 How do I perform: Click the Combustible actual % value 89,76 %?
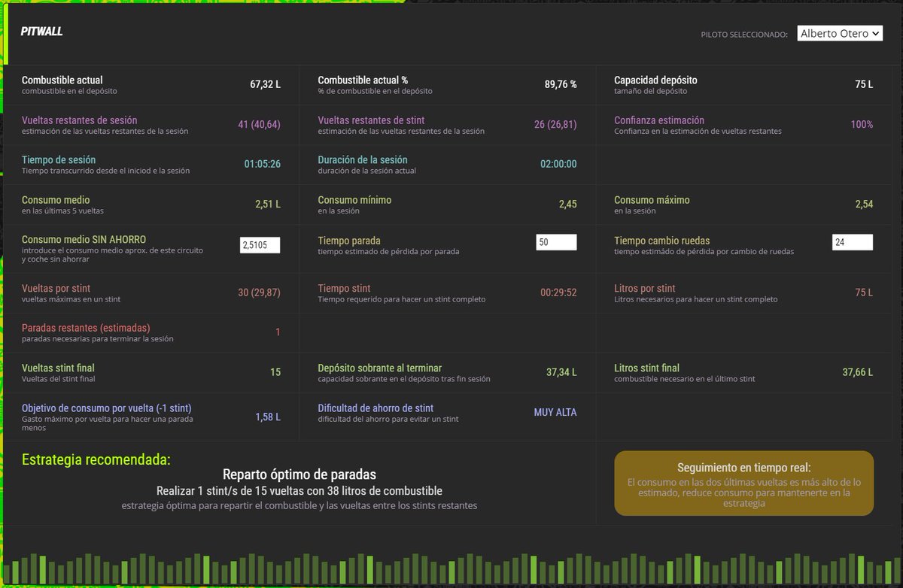(x=561, y=85)
